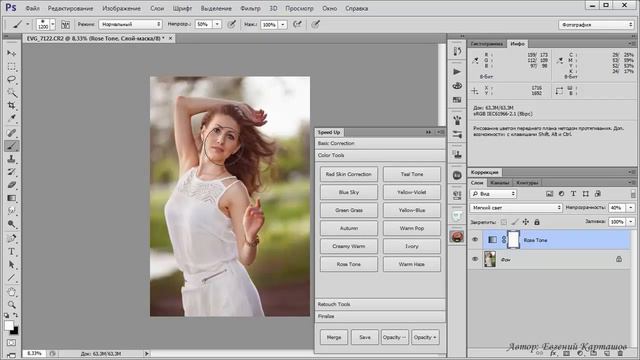Viewport: 640px width, 360px height.
Task: Select the Clone Stamp tool
Action: (x=11, y=159)
